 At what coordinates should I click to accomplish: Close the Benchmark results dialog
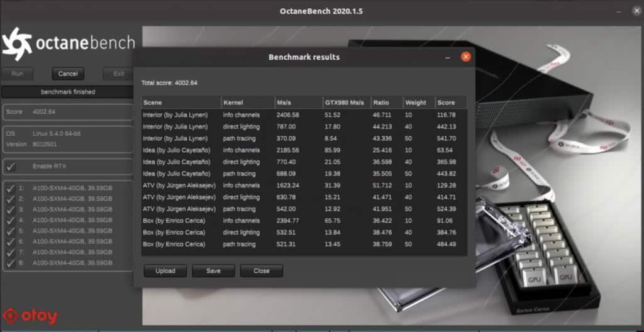466,57
